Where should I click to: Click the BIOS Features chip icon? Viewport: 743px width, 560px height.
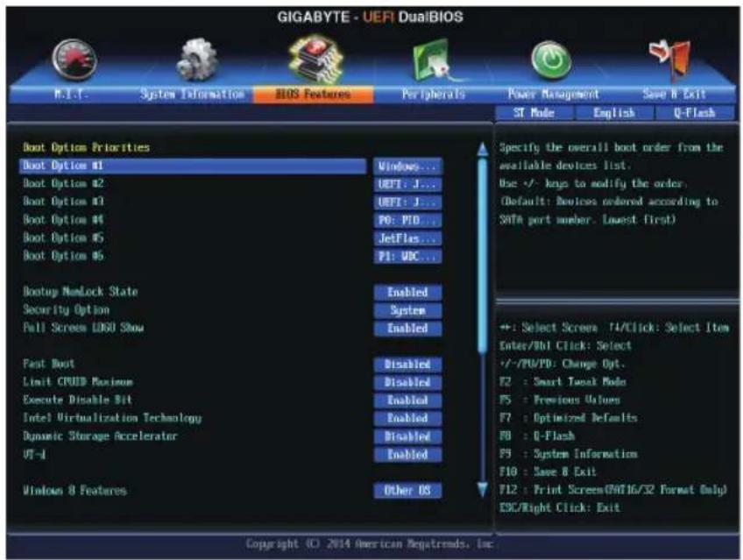point(315,60)
